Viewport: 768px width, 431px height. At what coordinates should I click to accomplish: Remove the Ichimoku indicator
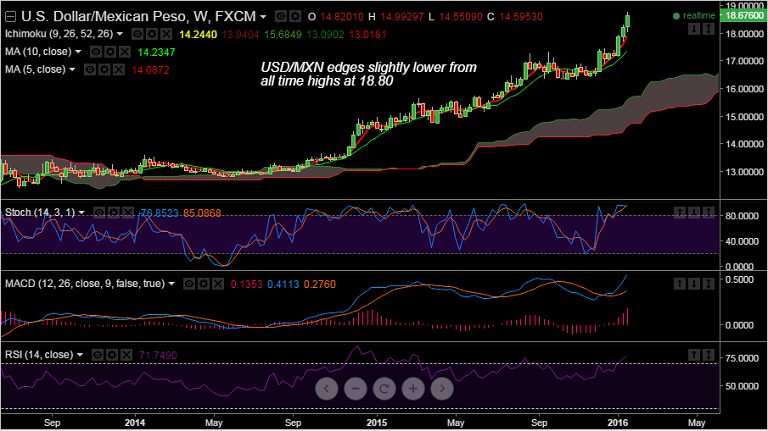click(x=166, y=34)
